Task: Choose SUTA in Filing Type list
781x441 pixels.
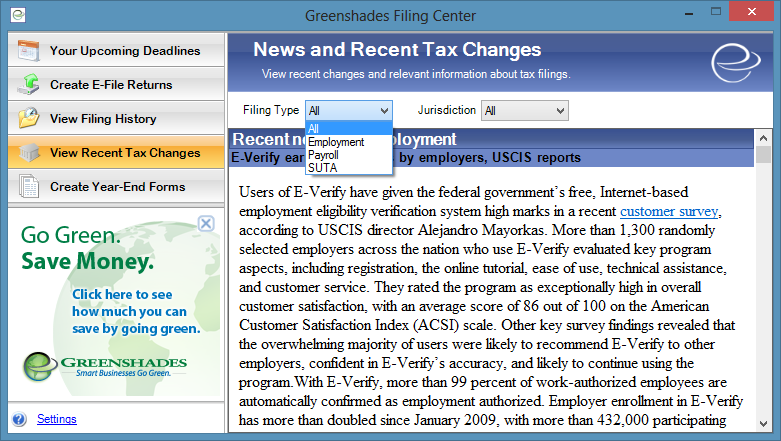Action: 349,168
